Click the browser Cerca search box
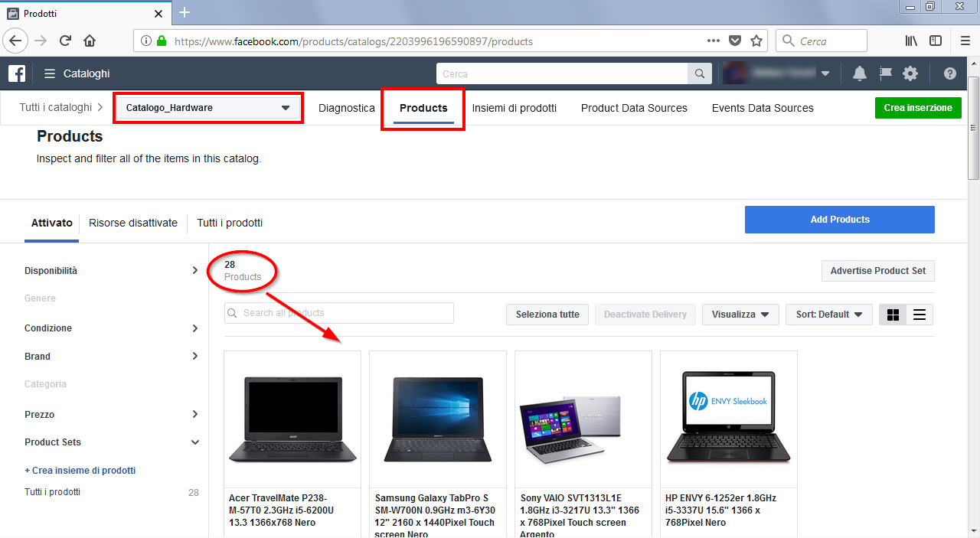 [x=822, y=41]
